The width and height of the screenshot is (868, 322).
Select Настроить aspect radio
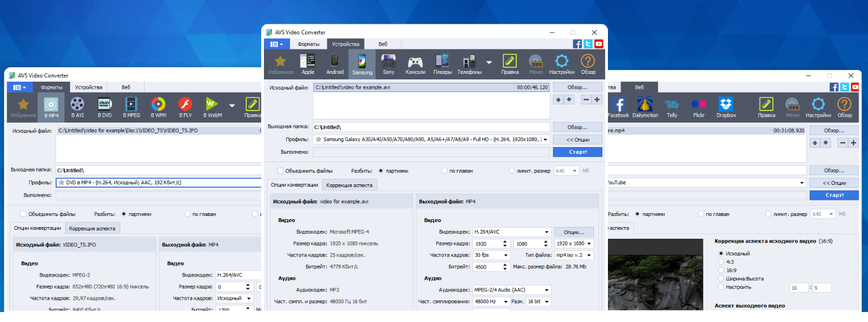(721, 287)
